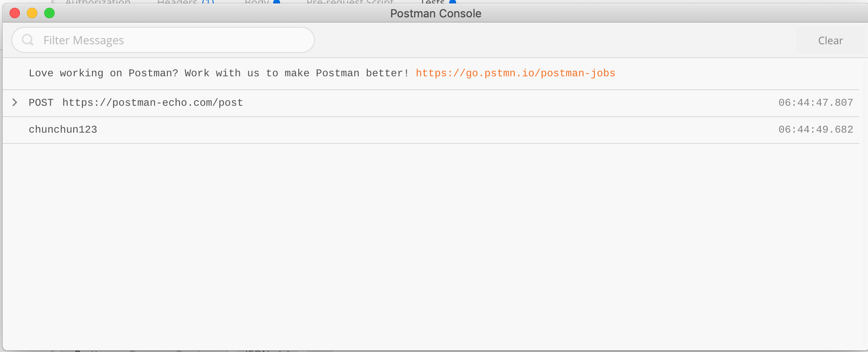This screenshot has width=868, height=352.
Task: Maximize the console with the green button
Action: [x=49, y=13]
